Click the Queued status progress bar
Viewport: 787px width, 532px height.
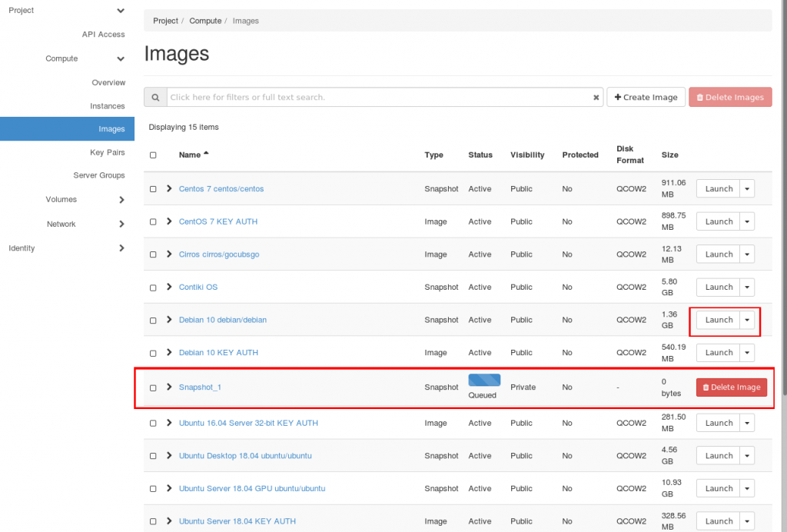click(x=484, y=380)
